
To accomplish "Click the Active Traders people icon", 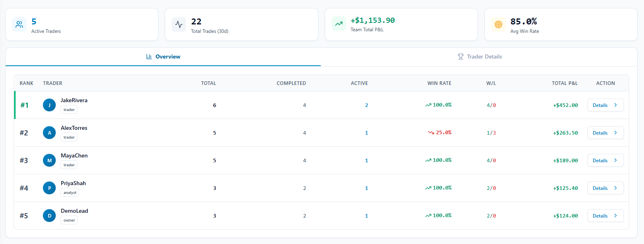I will (x=19, y=24).
